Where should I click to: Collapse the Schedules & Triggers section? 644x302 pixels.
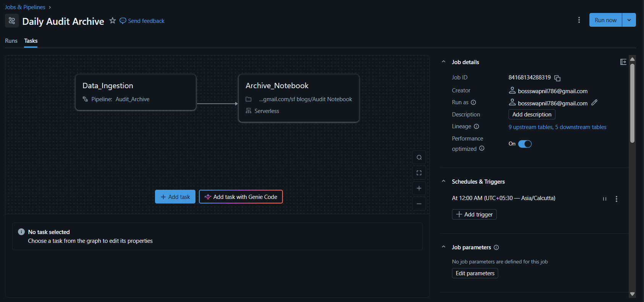(444, 181)
